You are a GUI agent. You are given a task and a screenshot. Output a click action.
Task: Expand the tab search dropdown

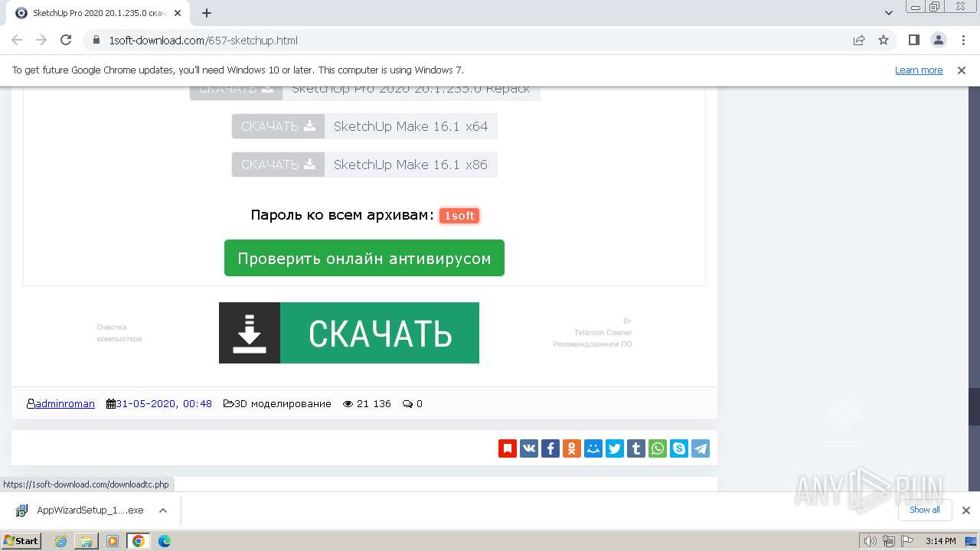[889, 13]
